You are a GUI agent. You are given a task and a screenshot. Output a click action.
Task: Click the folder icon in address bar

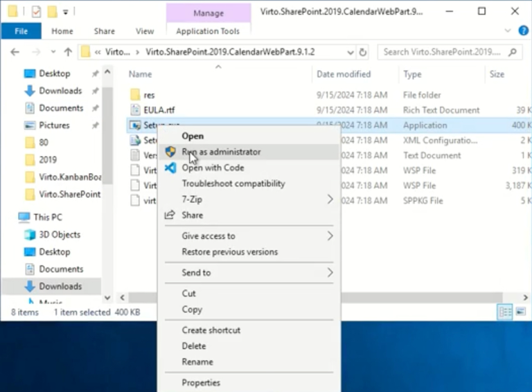86,52
